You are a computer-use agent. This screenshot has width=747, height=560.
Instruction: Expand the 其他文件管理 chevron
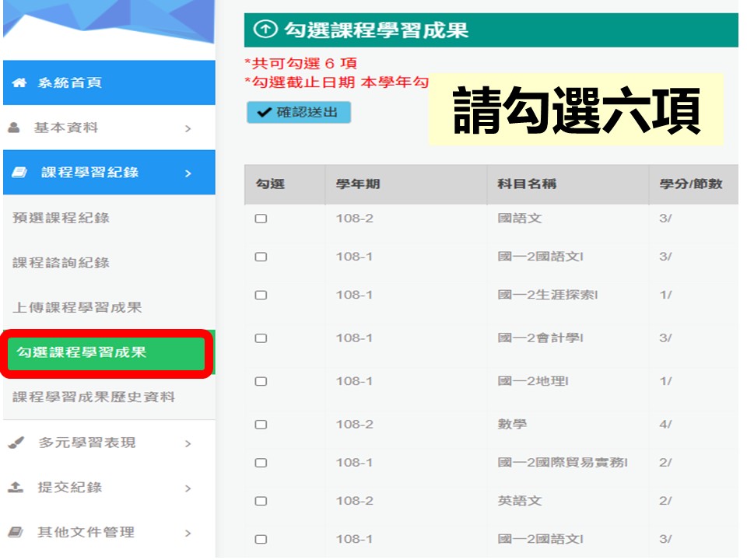click(188, 534)
